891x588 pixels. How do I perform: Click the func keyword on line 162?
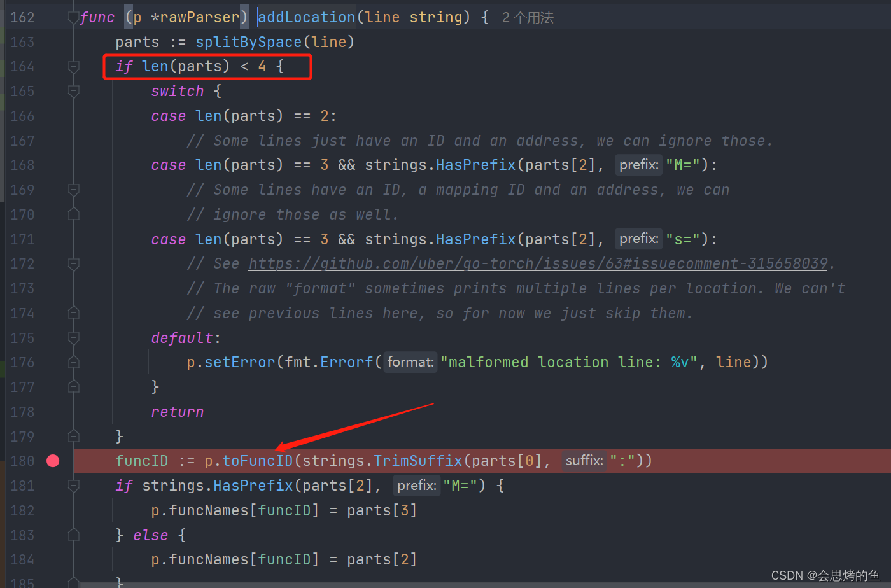pos(97,17)
